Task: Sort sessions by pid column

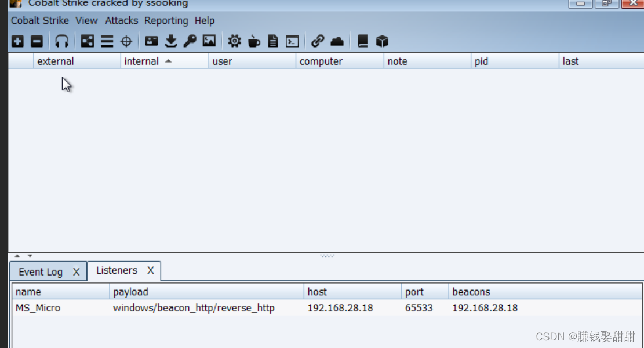Action: coord(515,61)
